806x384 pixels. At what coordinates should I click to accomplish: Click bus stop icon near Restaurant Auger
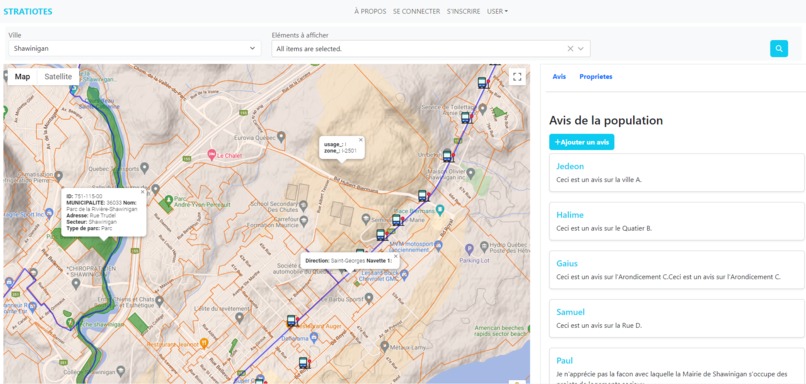[x=291, y=321]
